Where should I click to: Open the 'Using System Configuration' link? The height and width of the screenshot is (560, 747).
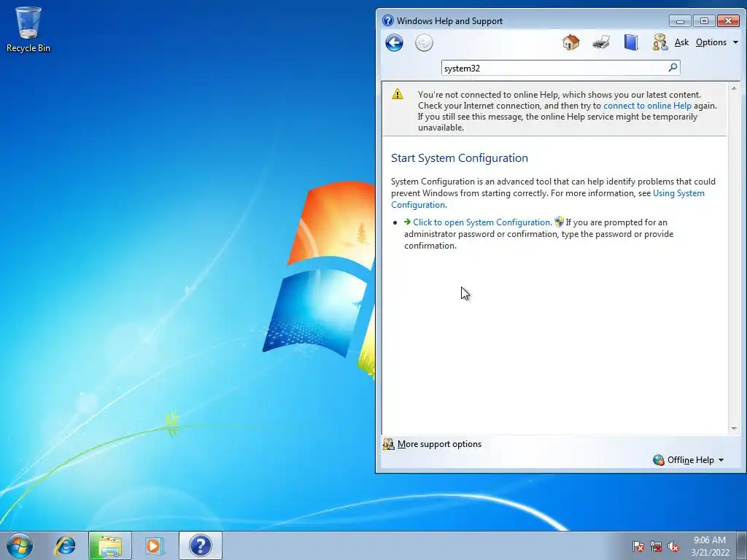548,199
